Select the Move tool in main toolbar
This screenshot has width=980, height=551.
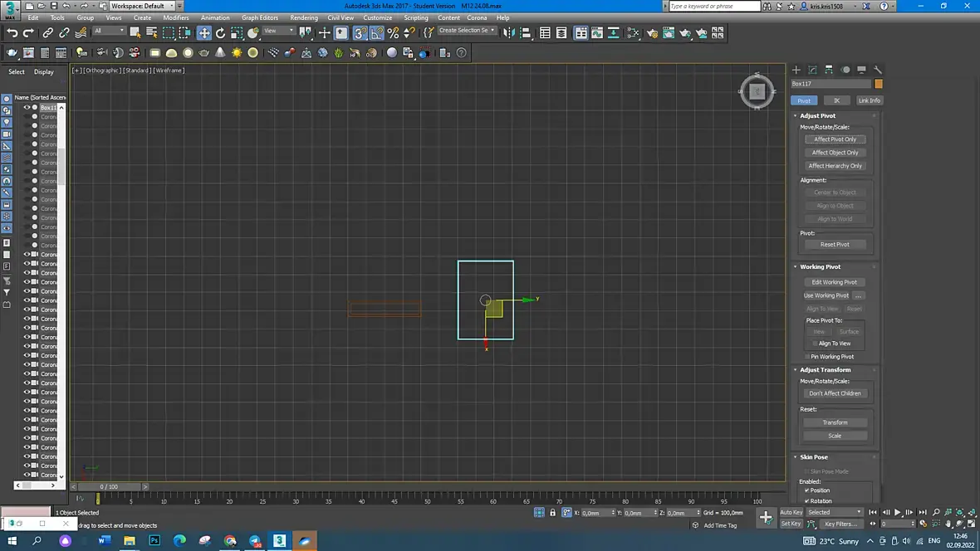point(204,33)
